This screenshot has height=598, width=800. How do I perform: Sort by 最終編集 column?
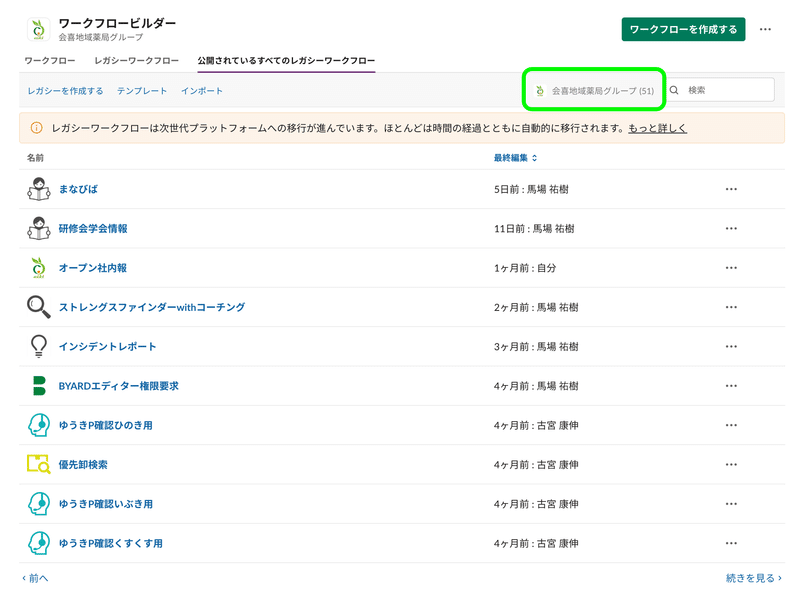pos(515,158)
